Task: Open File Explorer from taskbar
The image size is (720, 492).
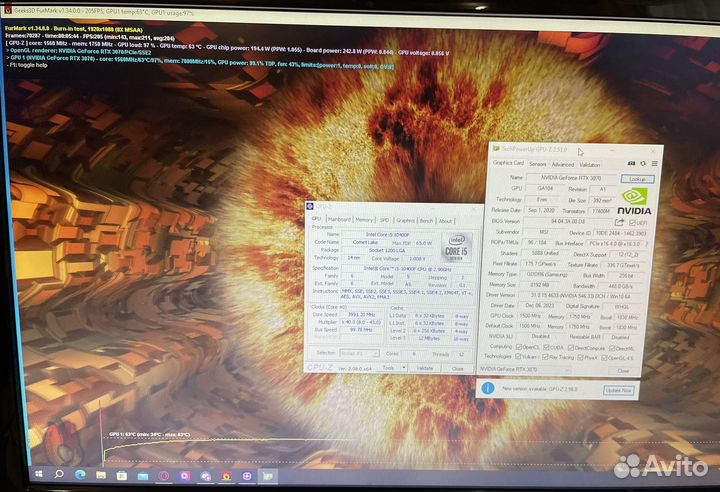Action: pyautogui.click(x=101, y=475)
